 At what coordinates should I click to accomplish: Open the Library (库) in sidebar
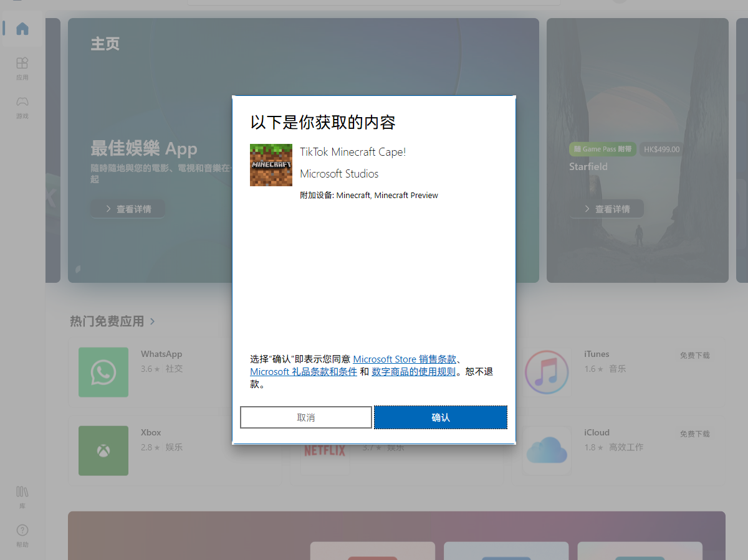[22, 496]
